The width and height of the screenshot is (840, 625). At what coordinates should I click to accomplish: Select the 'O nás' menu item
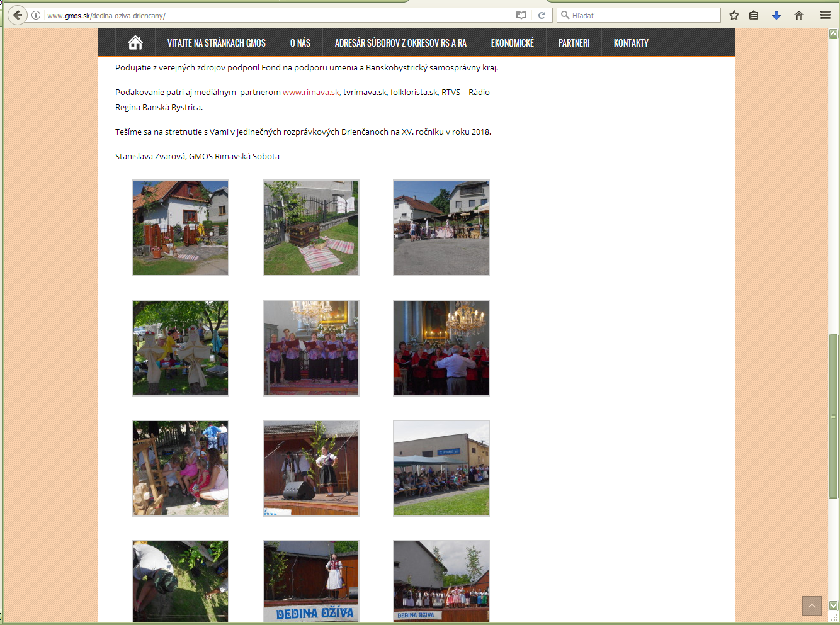[x=300, y=43]
